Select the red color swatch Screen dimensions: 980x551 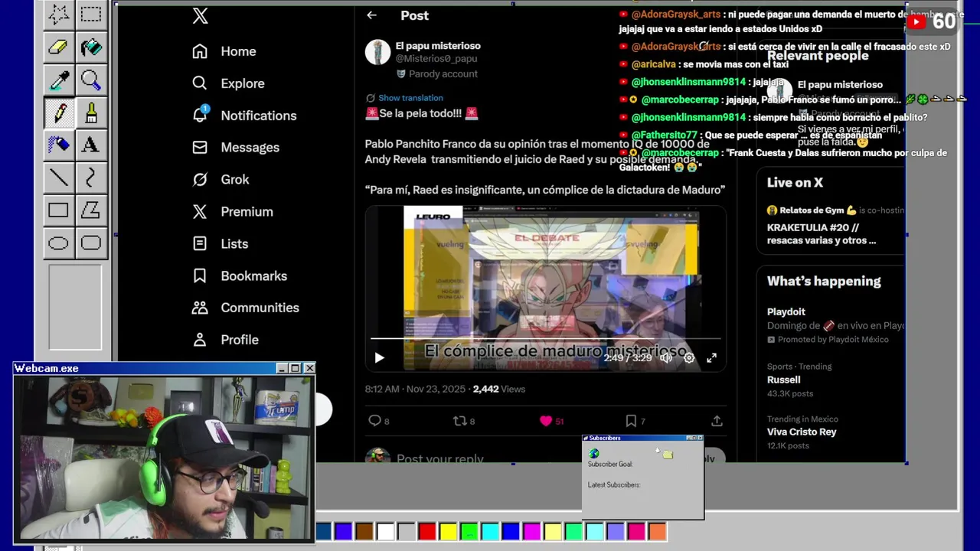427,531
